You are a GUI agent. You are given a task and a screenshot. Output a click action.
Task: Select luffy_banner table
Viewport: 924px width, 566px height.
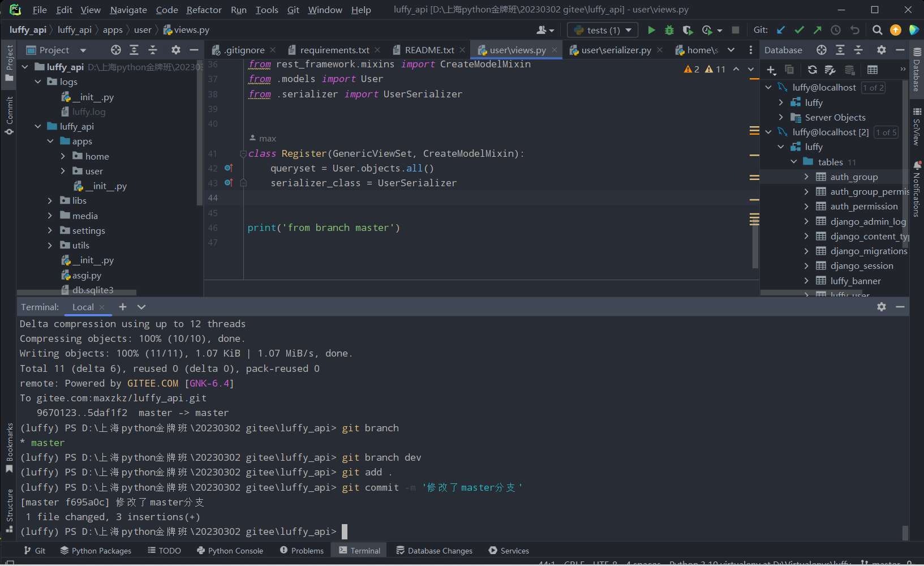tap(855, 281)
